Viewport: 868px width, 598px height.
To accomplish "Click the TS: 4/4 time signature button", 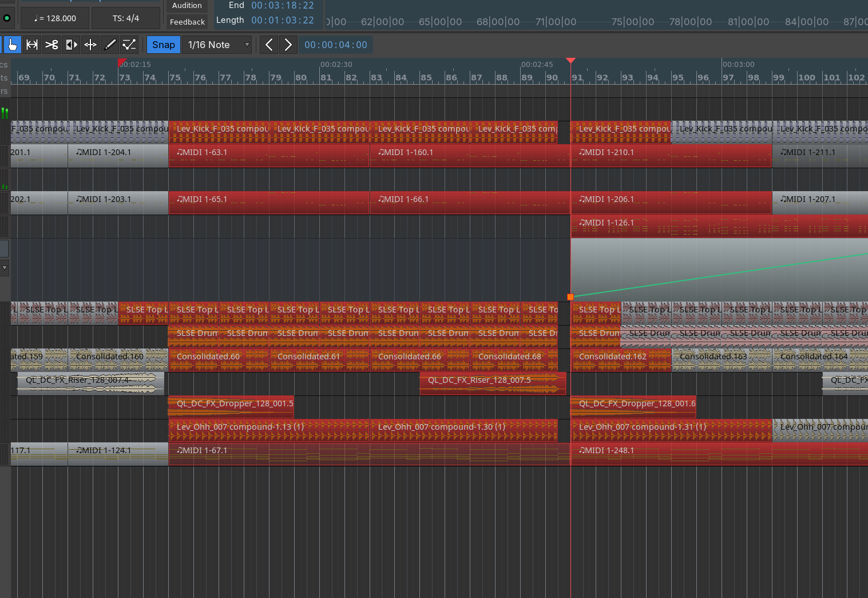I will 125,18.
